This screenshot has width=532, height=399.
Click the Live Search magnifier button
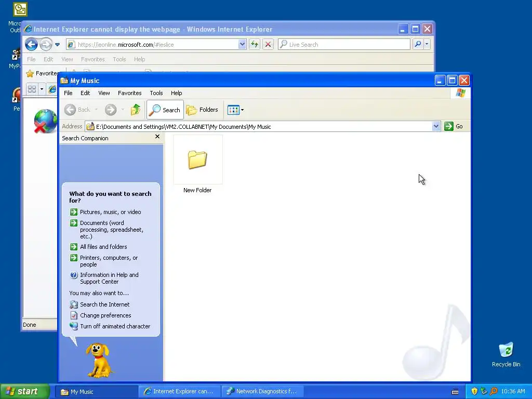tap(418, 44)
